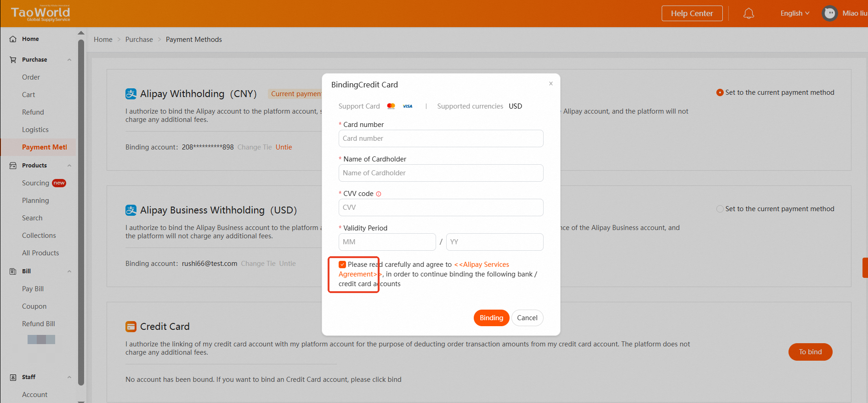Screen dimensions: 868x403
Task: Select current payment radio for Alipay Business
Action: click(720, 209)
